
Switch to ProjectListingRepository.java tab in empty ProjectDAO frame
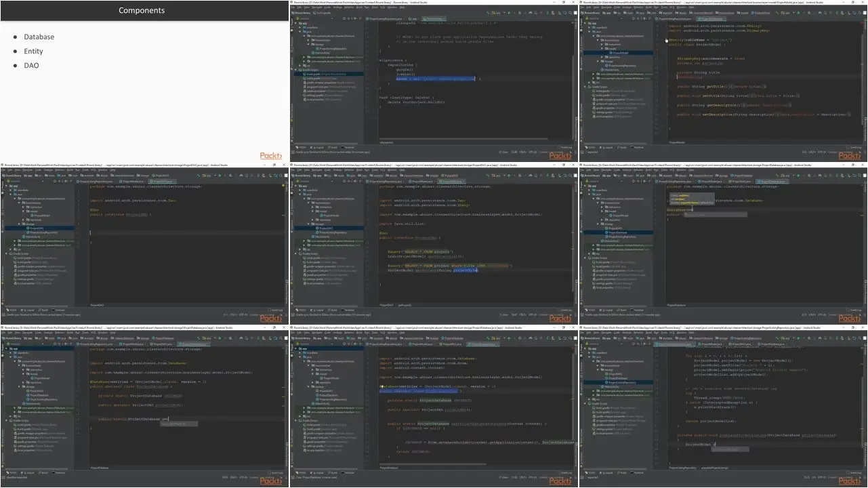(95, 182)
